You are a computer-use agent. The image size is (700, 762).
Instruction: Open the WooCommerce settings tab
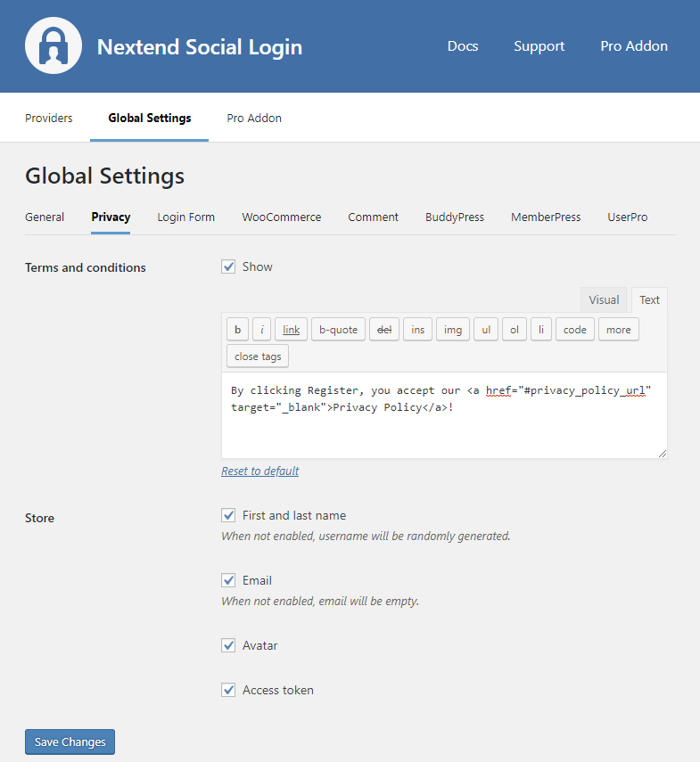[281, 217]
